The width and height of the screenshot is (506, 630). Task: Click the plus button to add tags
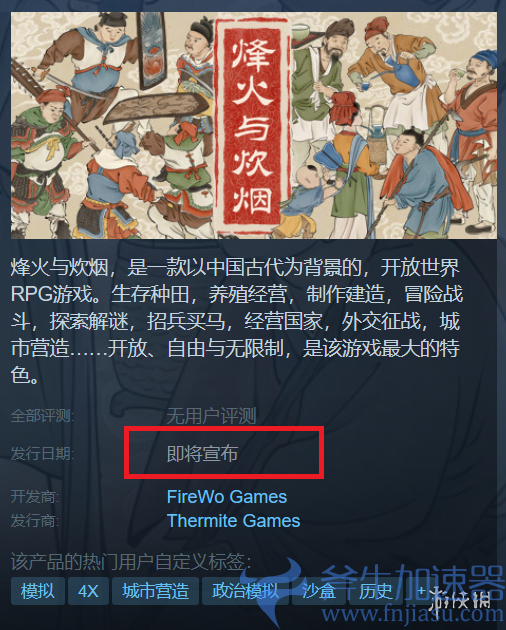pos(420,591)
